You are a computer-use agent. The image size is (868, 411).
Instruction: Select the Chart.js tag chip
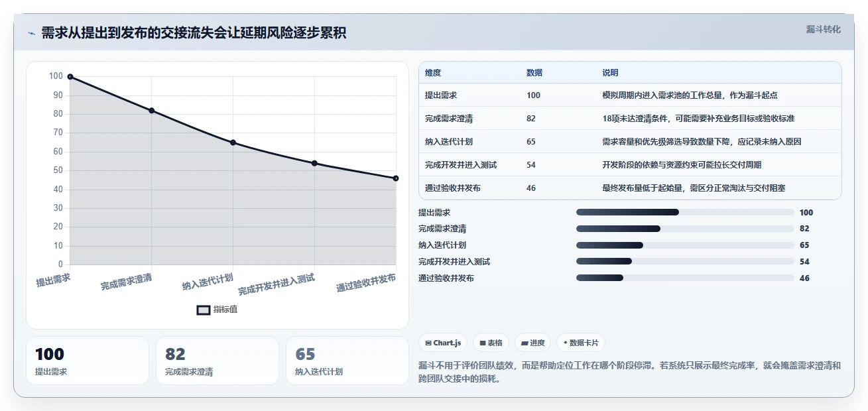click(443, 343)
